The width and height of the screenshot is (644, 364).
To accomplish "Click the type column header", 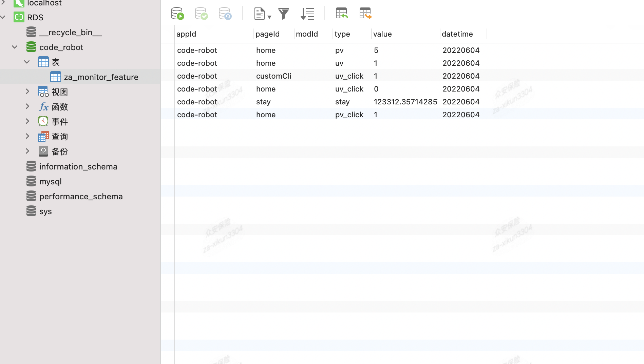I will click(x=352, y=34).
